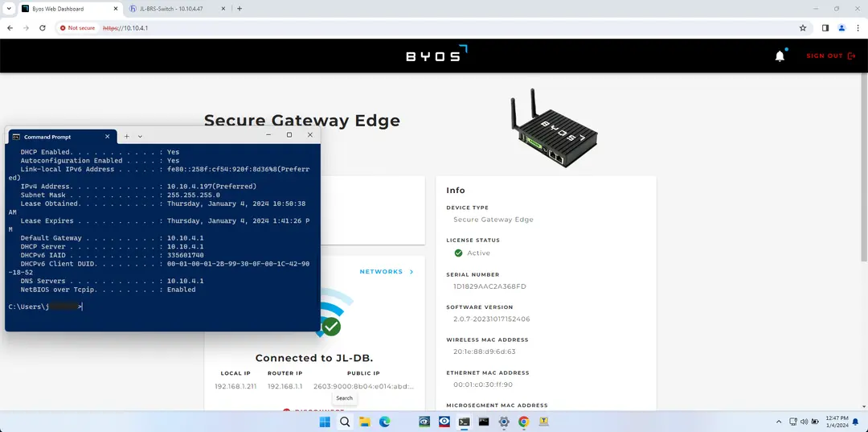This screenshot has height=432, width=868.
Task: Click the SIGN OUT link
Action: pyautogui.click(x=830, y=56)
